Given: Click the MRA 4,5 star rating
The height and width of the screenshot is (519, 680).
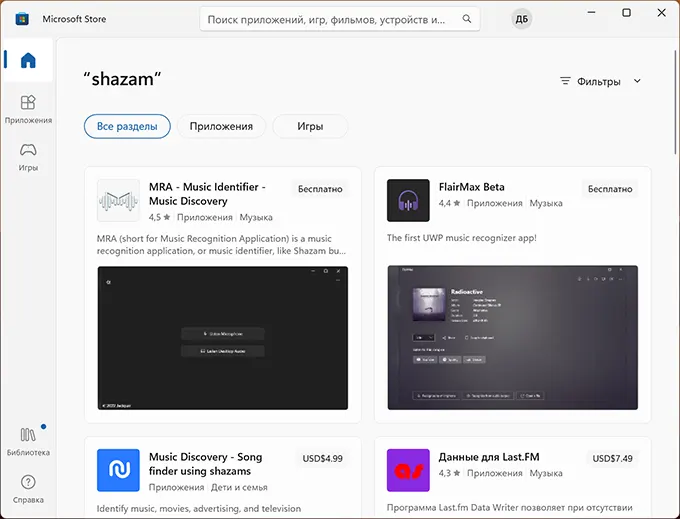Looking at the screenshot, I should coord(159,217).
